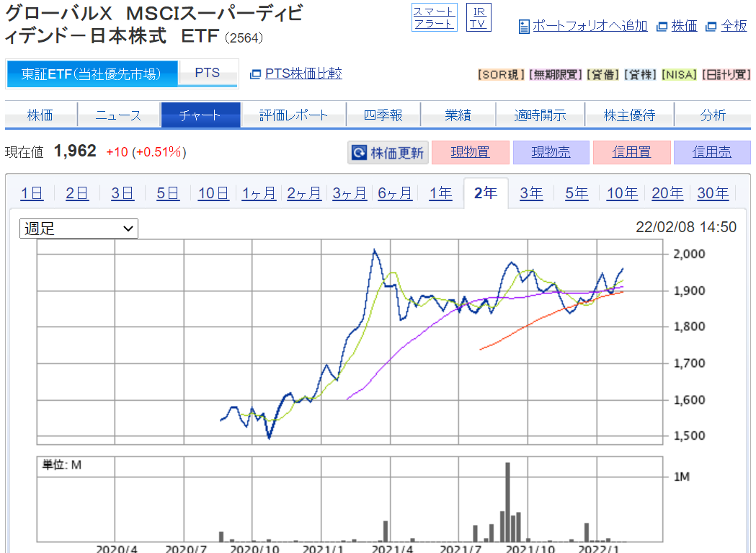The width and height of the screenshot is (756, 553).
Task: Click the [無期限買] badge
Action: [555, 75]
